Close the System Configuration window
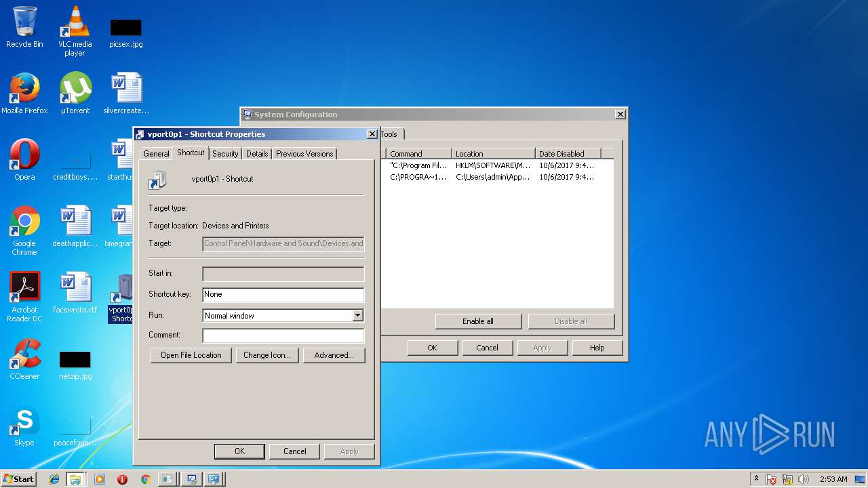The width and height of the screenshot is (868, 488). pos(620,115)
